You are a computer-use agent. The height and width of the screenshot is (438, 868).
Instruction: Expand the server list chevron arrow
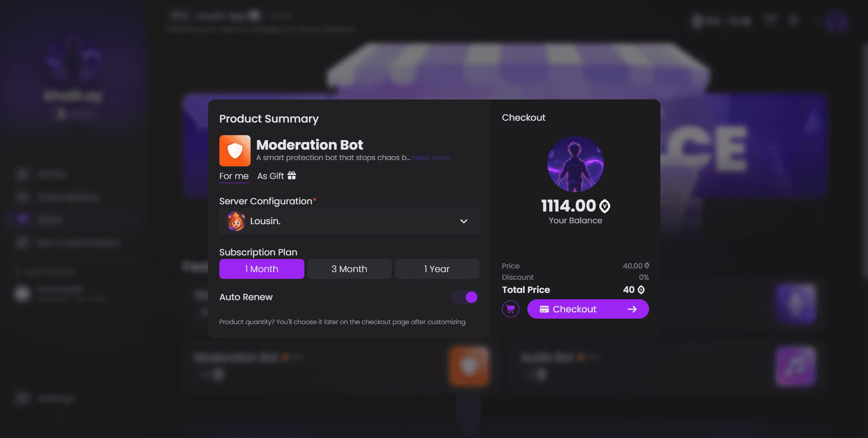(464, 221)
